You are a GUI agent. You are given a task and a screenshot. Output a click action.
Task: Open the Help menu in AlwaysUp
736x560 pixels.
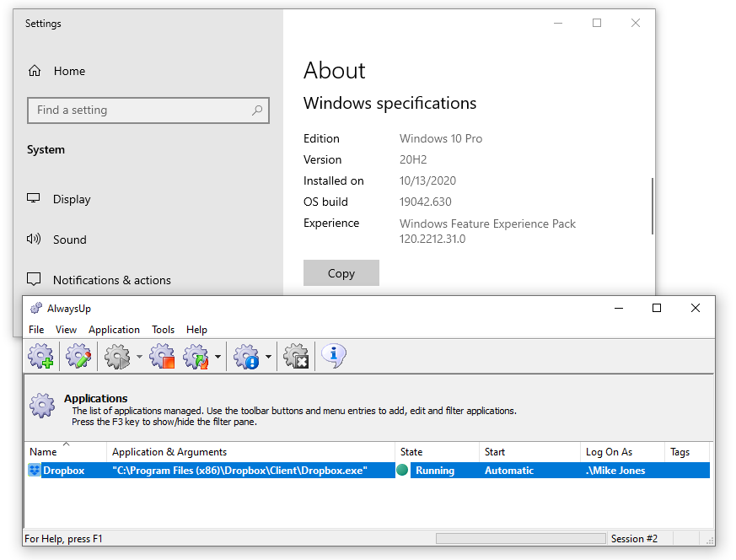(x=196, y=330)
